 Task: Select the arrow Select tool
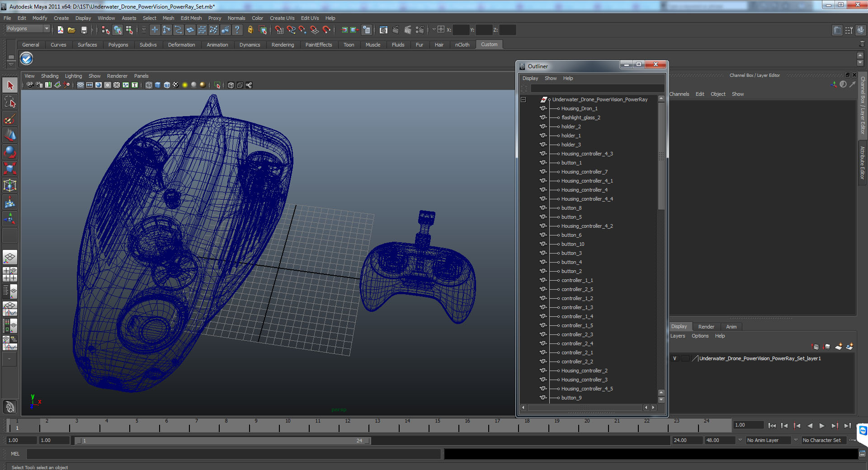coord(10,85)
